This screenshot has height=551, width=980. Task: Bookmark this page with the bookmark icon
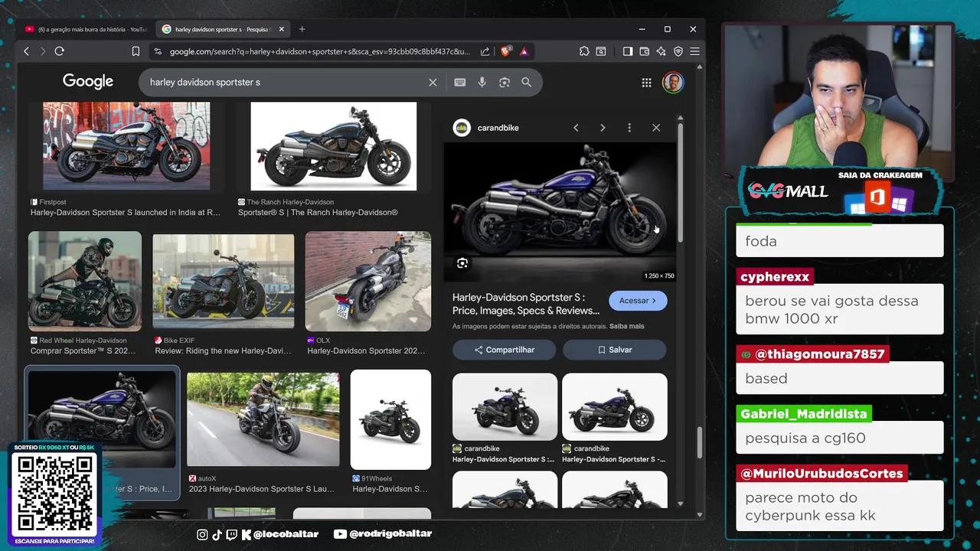point(136,51)
